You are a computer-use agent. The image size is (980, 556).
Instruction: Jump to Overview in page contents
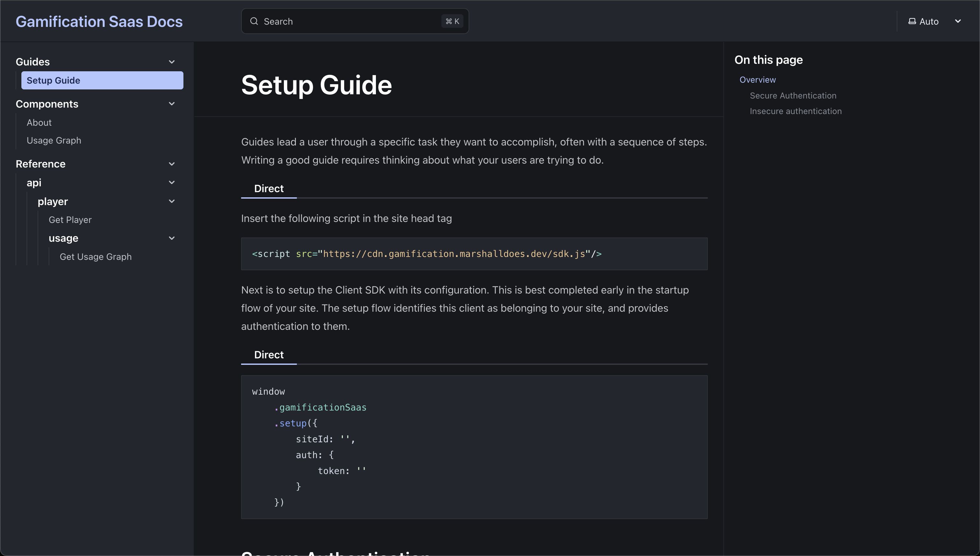pos(758,80)
